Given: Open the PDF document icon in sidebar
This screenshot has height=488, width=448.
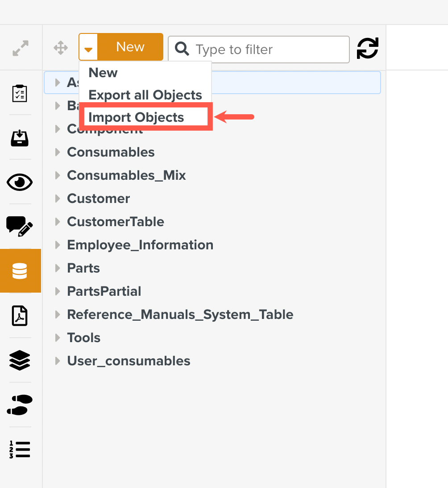Looking at the screenshot, I should [x=20, y=316].
